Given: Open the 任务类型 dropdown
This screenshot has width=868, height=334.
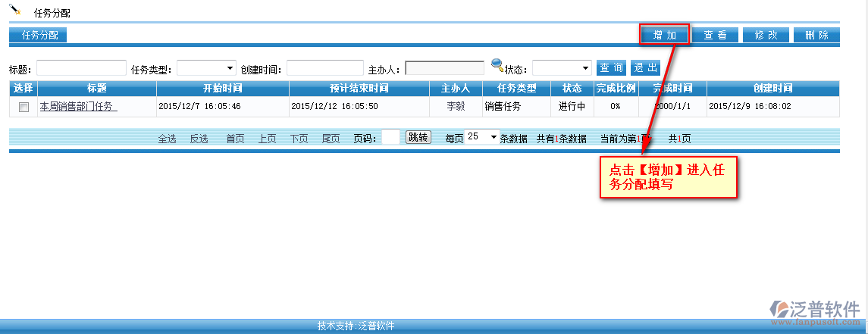Looking at the screenshot, I should pyautogui.click(x=207, y=69).
